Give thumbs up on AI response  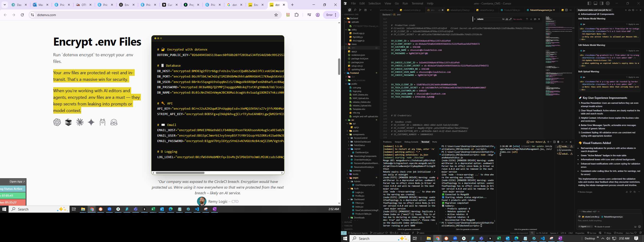(627, 192)
